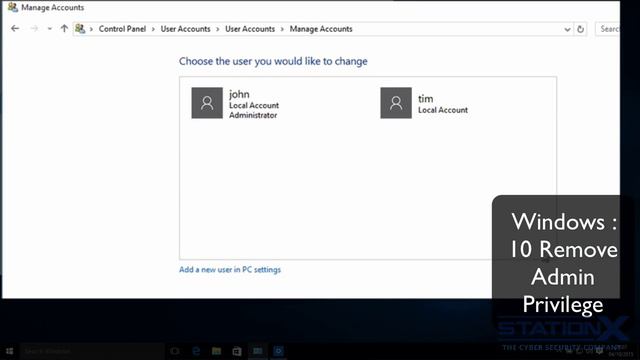Click the Manage Accounts window title icon
Viewport: 640px width, 360px height.
click(x=13, y=7)
